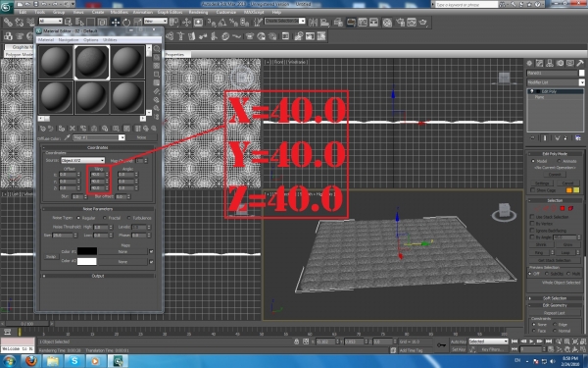Click the Select by Name icon
The image size is (588, 368).
point(79,23)
